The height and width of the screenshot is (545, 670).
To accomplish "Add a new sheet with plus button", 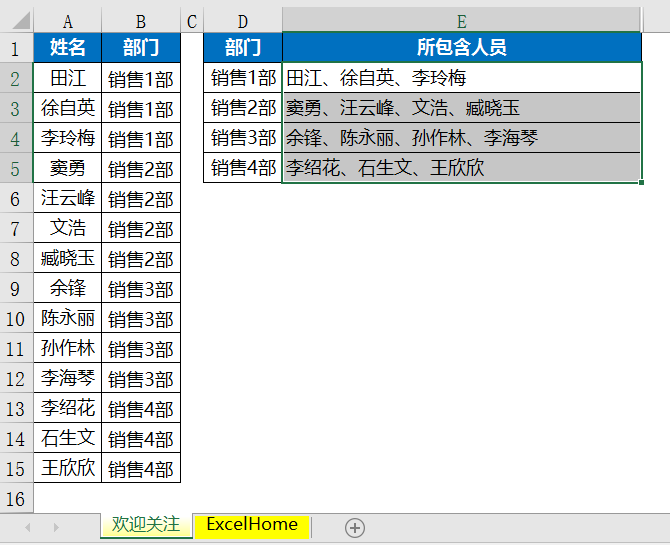I will pyautogui.click(x=355, y=527).
